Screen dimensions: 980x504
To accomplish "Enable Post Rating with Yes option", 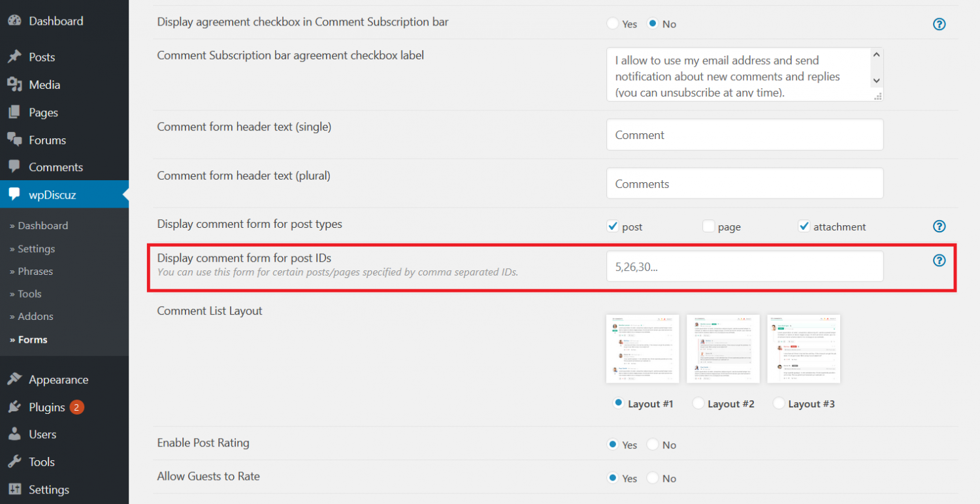I will [612, 445].
